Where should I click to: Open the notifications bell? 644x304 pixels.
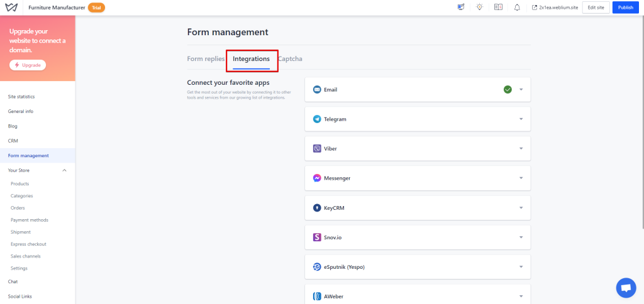coord(517,8)
